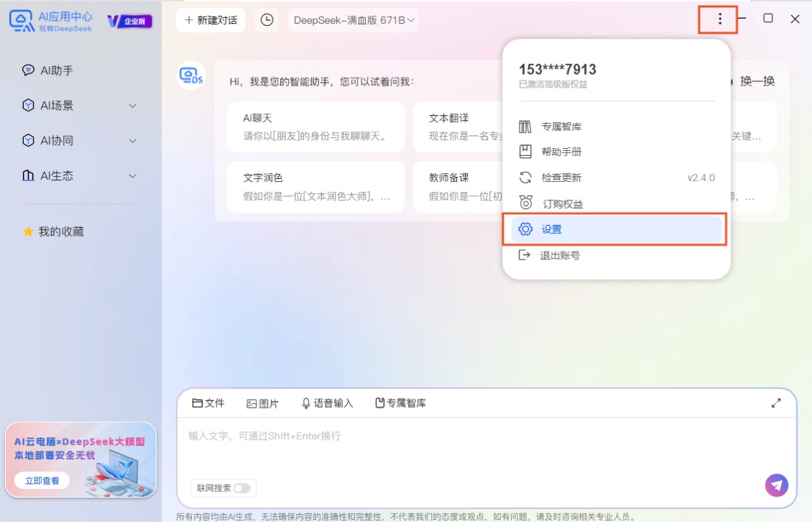Send message with the purple paper-plane button

[x=776, y=485]
